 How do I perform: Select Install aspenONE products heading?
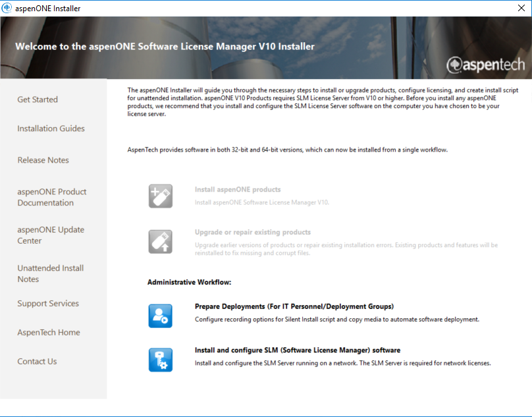(x=238, y=190)
